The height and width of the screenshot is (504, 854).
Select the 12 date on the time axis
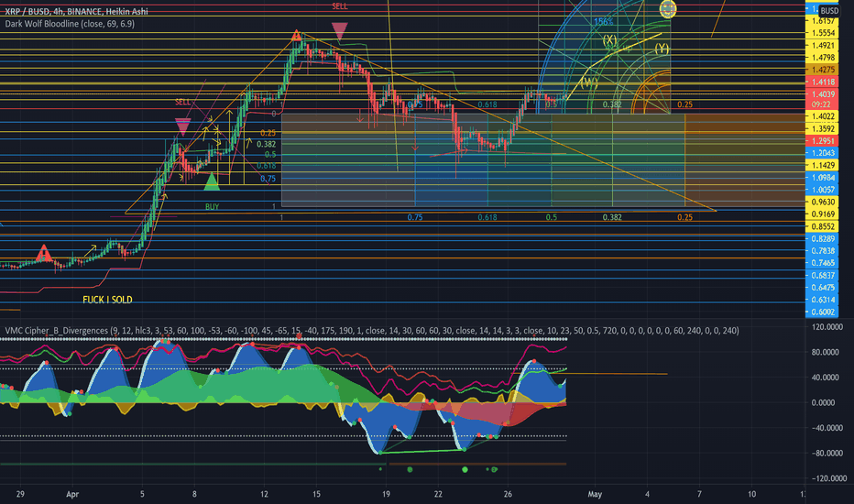click(264, 494)
